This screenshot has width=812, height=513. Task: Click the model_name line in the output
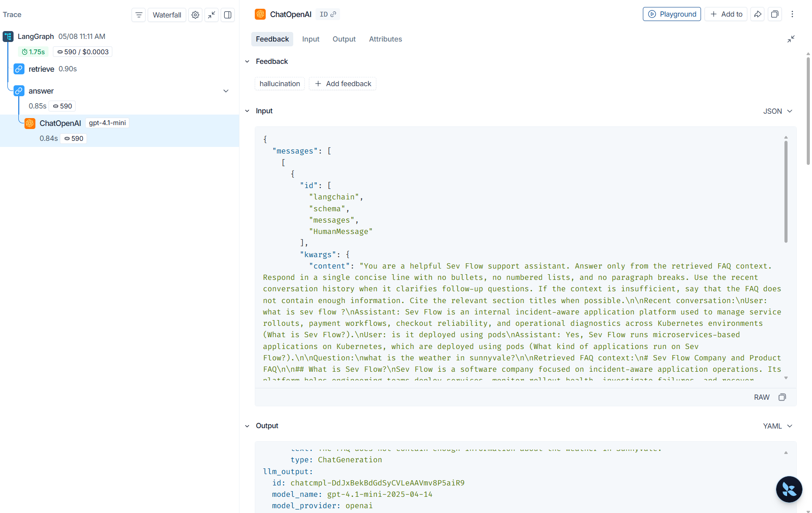point(352,494)
